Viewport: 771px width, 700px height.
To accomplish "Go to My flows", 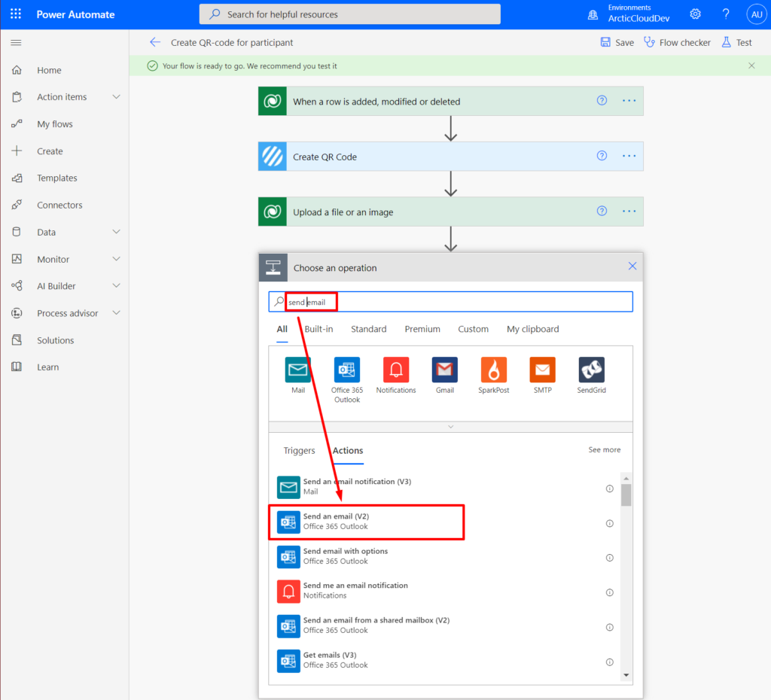I will click(55, 124).
